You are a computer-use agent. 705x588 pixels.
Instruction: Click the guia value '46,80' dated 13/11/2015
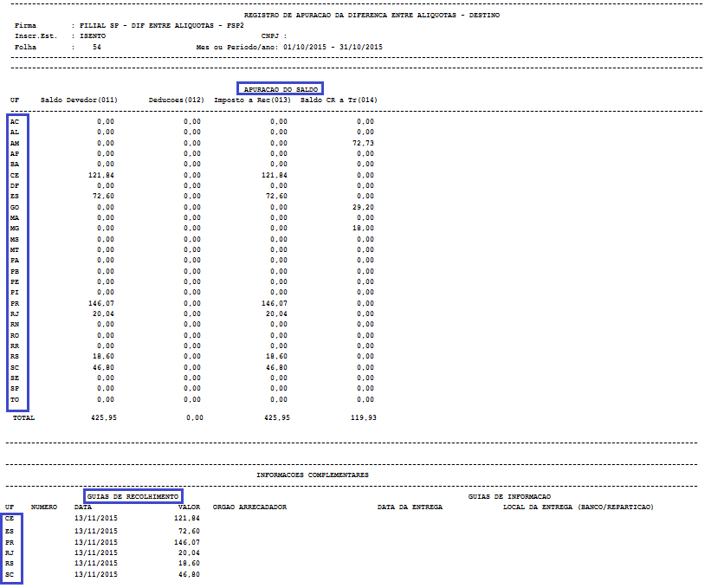[190, 574]
